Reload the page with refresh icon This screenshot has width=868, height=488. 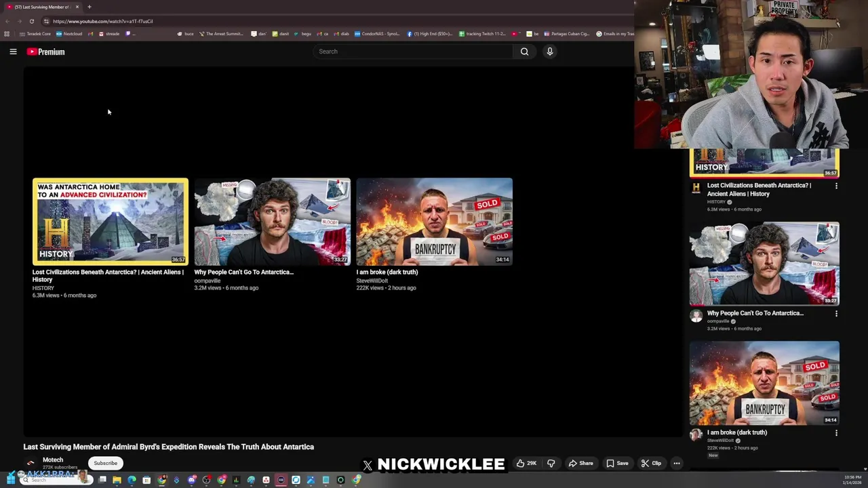pyautogui.click(x=31, y=21)
